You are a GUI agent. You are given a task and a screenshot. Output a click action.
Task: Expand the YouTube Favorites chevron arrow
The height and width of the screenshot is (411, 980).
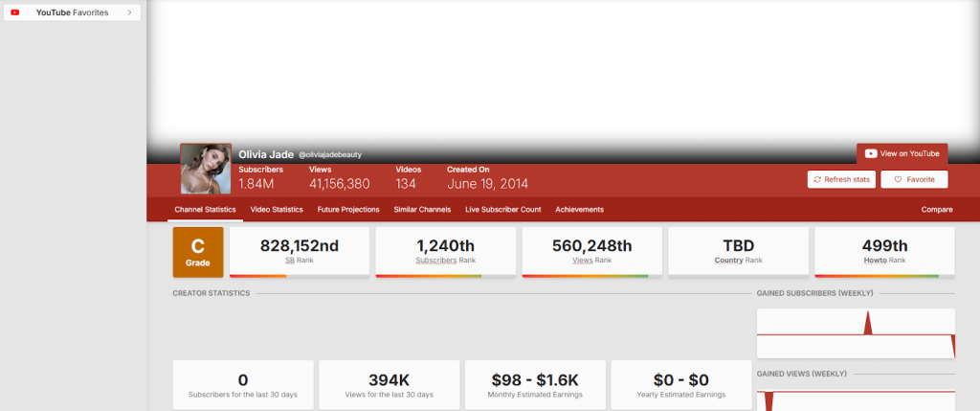coord(129,12)
